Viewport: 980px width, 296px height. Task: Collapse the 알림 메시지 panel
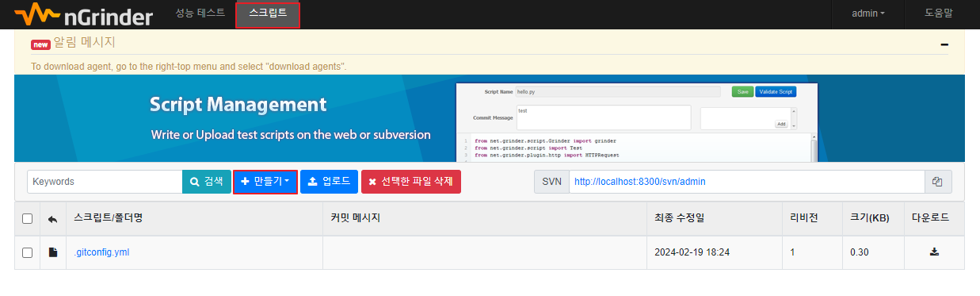[x=944, y=44]
